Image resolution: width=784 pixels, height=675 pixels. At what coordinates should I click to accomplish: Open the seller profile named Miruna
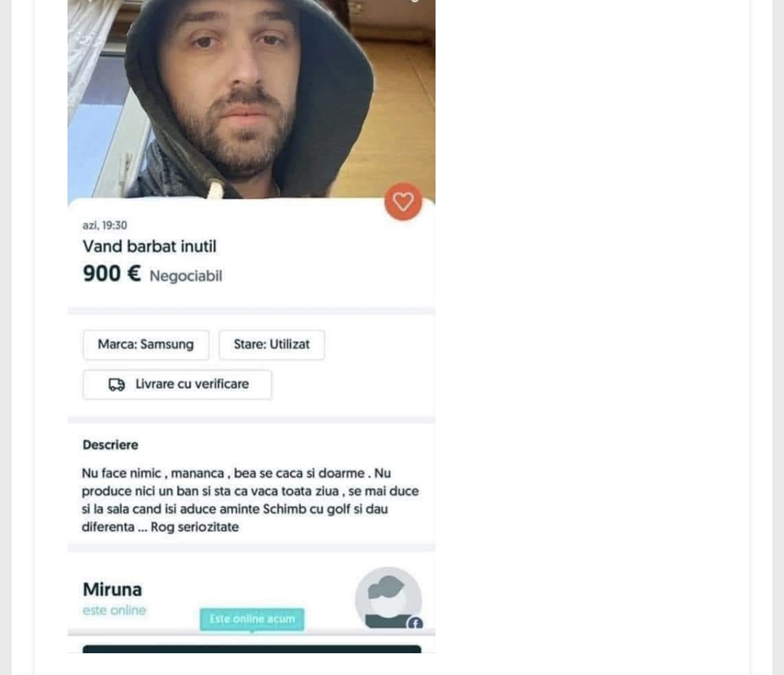point(113,589)
